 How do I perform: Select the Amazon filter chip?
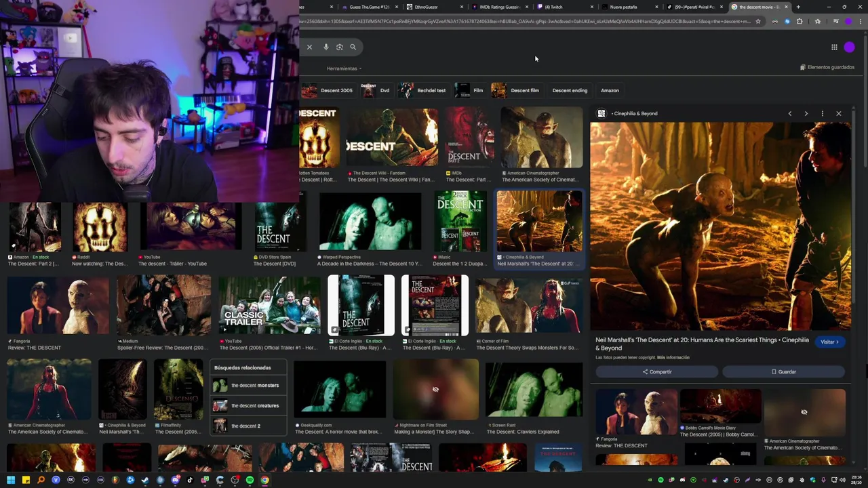pos(610,90)
